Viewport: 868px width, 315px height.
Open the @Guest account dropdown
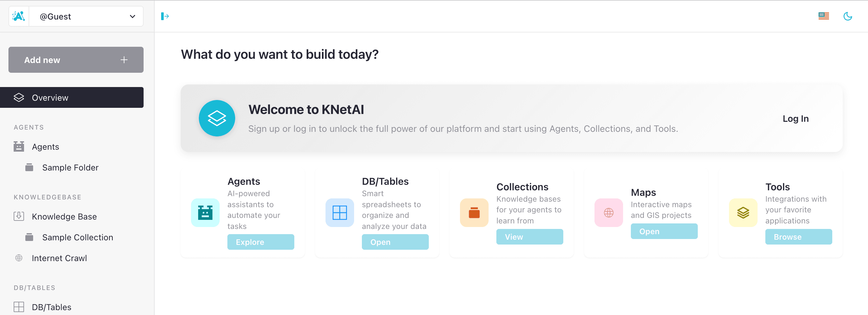point(86,16)
